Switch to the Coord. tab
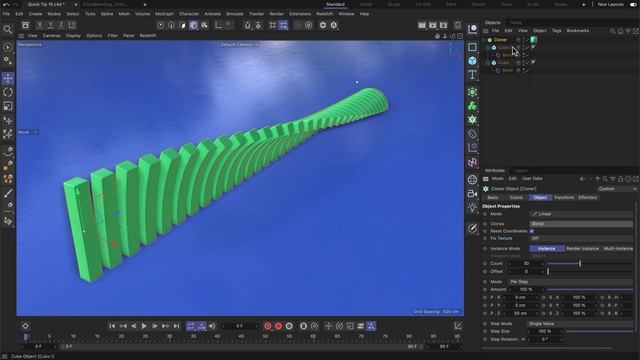This screenshot has height=360, width=640. coord(516,198)
